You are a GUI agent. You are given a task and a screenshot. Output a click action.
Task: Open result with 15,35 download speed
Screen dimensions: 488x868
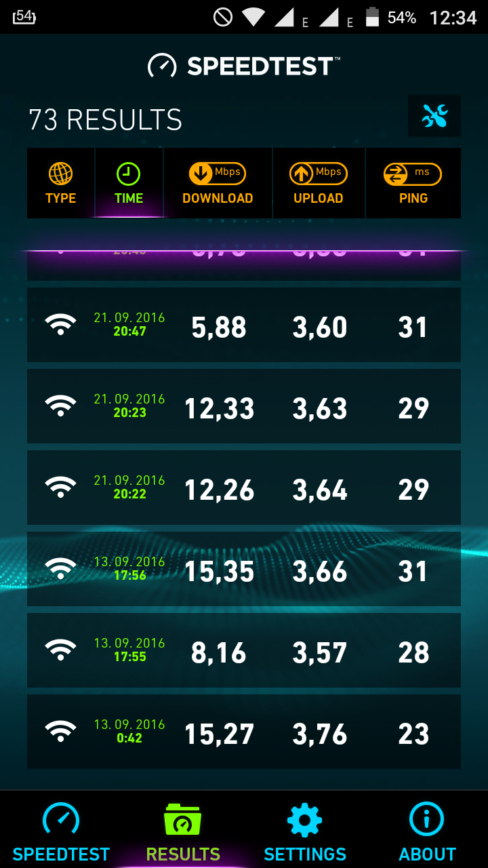point(244,569)
